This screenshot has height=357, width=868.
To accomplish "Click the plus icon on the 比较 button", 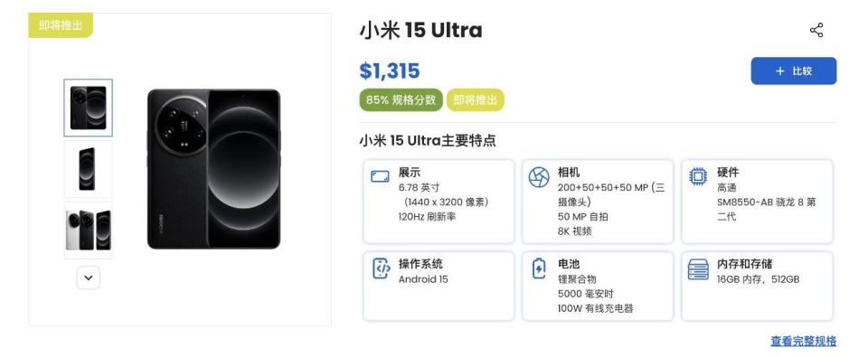I will click(x=780, y=70).
